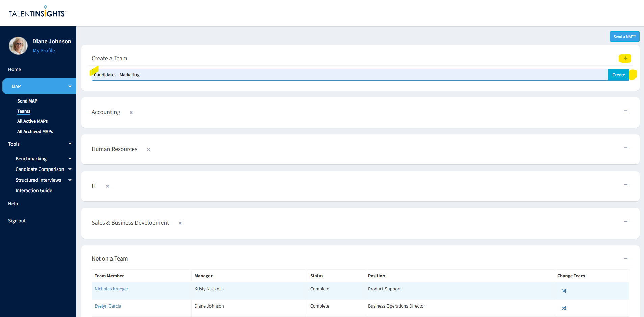Click Diane Johnson's profile photo

pyautogui.click(x=18, y=46)
